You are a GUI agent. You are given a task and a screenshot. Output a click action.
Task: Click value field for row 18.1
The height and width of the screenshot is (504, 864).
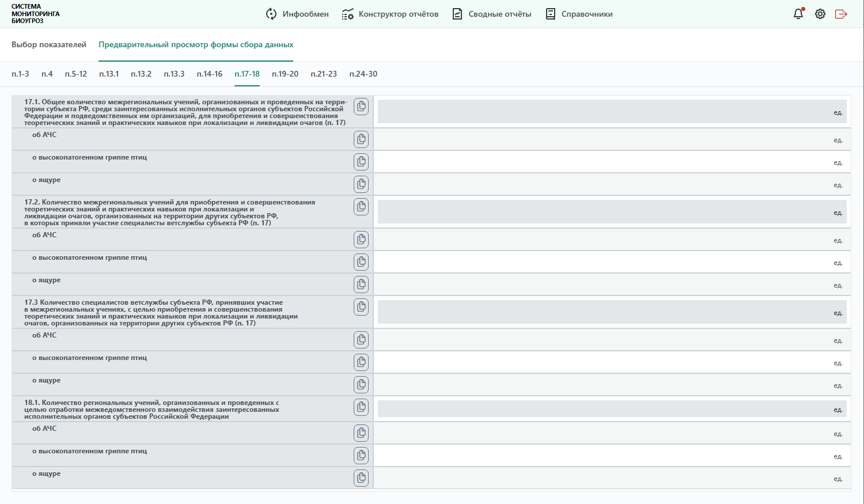click(612, 409)
